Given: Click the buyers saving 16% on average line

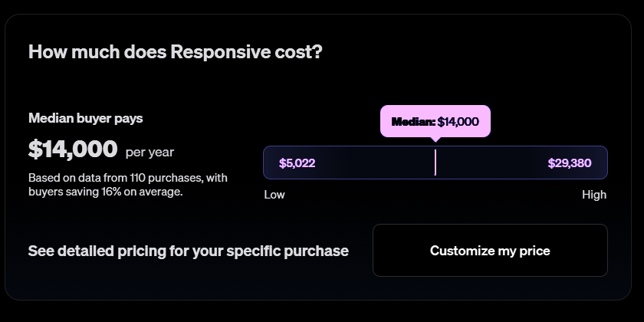Looking at the screenshot, I should (106, 192).
